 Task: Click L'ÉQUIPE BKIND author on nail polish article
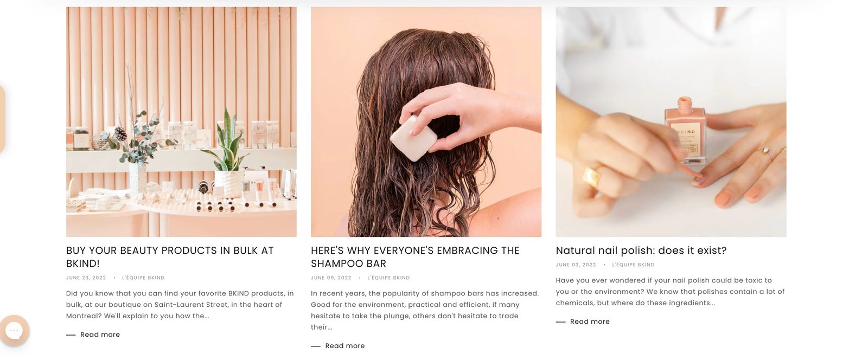(x=633, y=265)
